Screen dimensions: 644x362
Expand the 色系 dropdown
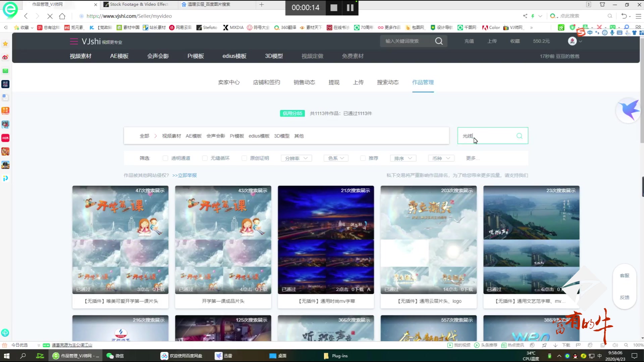click(x=335, y=158)
